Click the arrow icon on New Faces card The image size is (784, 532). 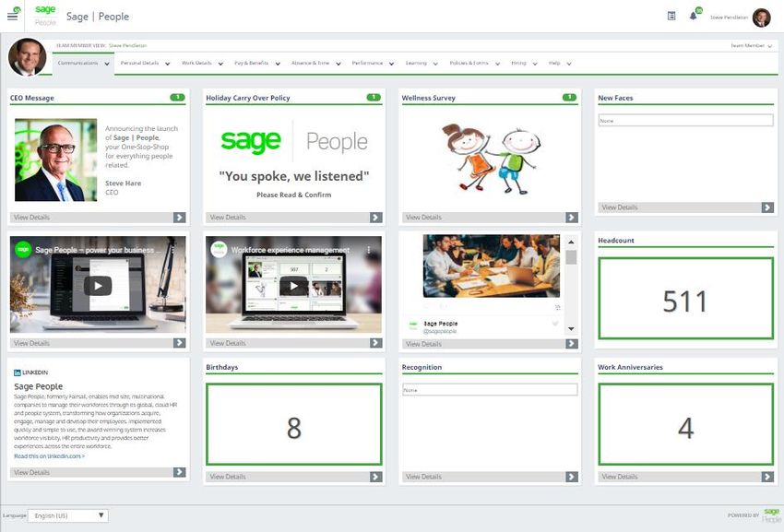(767, 207)
